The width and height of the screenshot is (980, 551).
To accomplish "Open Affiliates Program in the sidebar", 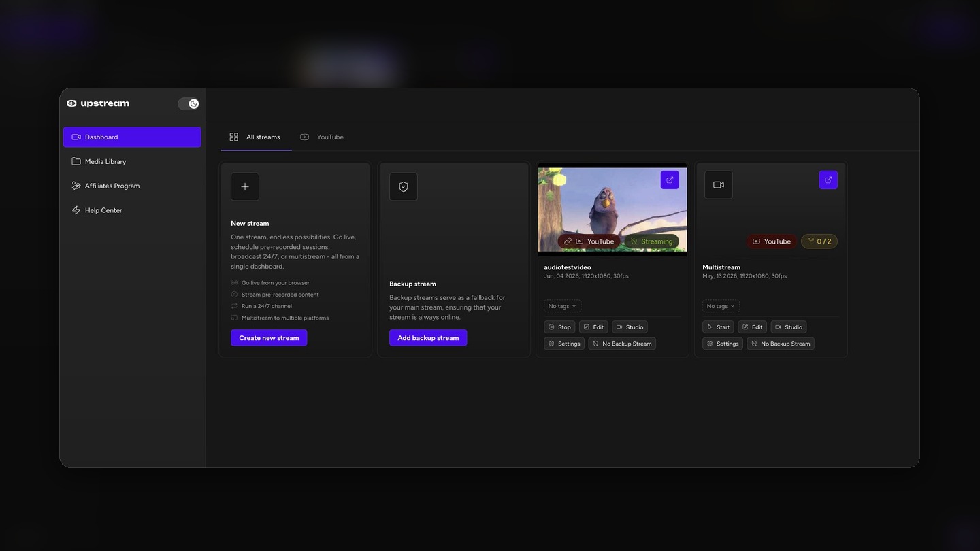I will (132, 186).
